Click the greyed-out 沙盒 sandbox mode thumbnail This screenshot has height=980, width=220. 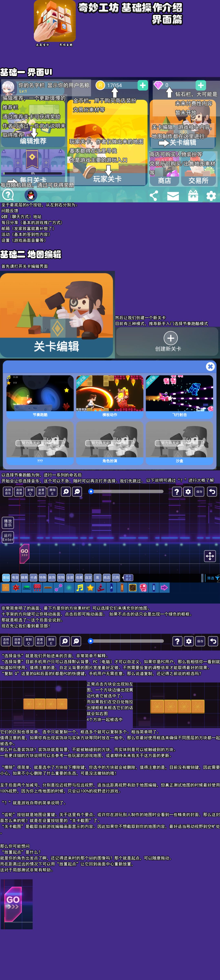[179, 443]
